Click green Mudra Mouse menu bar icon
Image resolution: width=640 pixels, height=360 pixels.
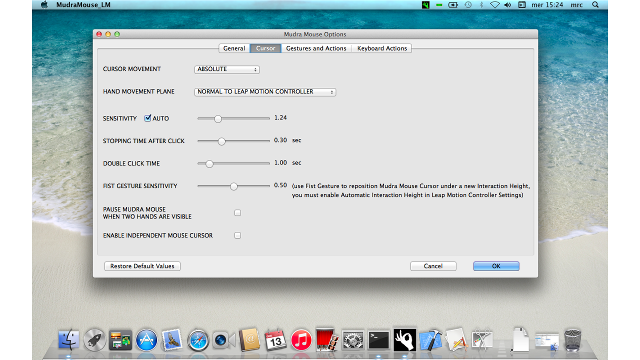pyautogui.click(x=426, y=5)
